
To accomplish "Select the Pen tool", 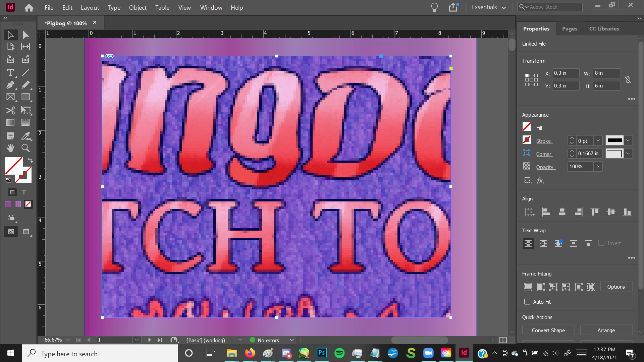I will coord(10,85).
